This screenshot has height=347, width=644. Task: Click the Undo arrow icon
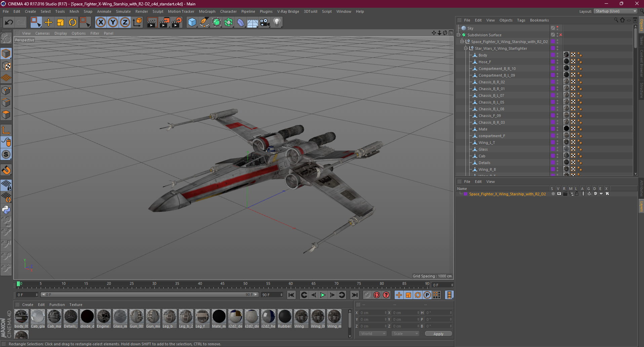tap(9, 23)
